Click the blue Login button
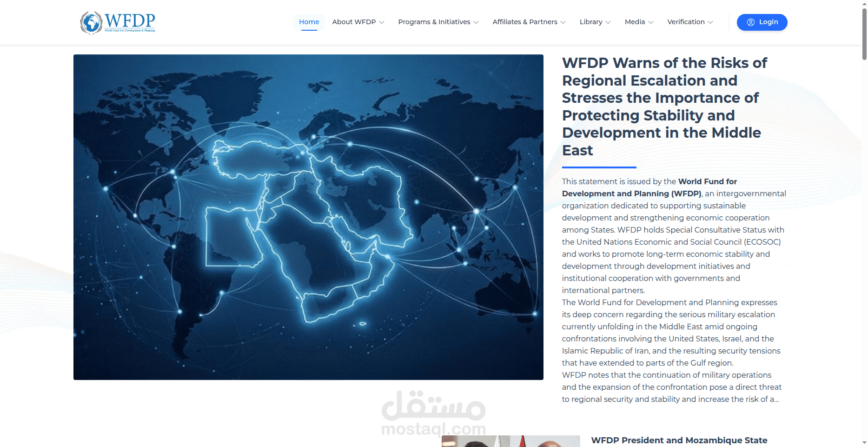The height and width of the screenshot is (447, 868). 762,22
